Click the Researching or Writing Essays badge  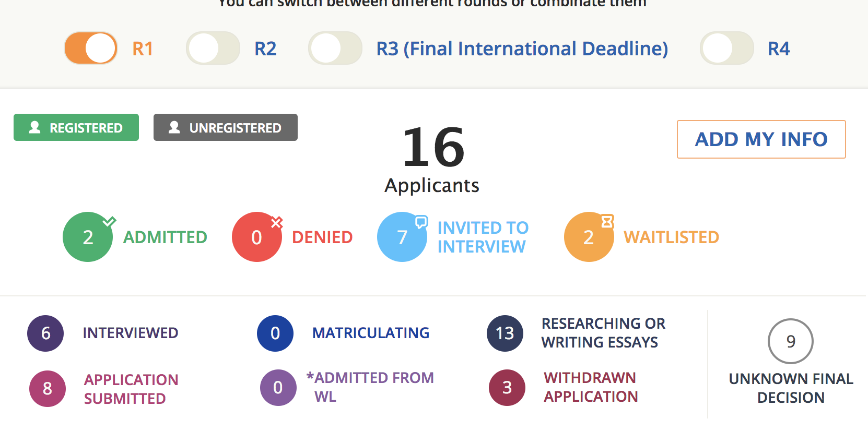[x=505, y=333]
